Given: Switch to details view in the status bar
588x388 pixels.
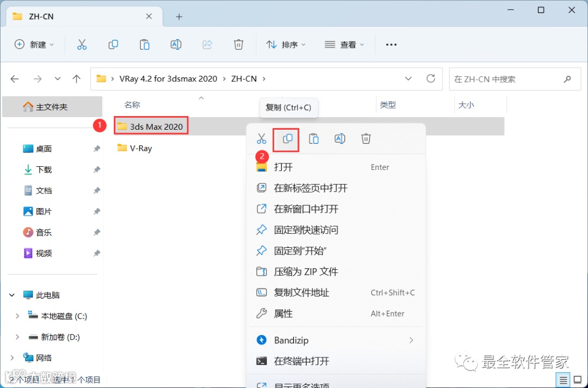Looking at the screenshot, I should coord(563,380).
